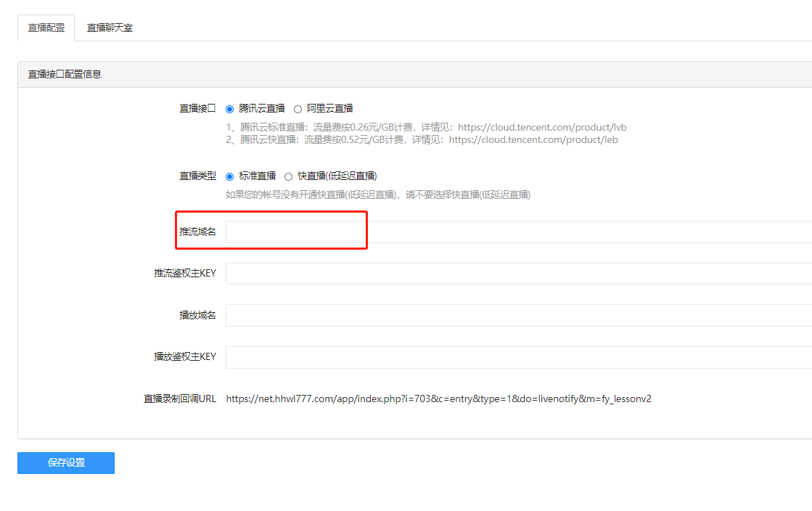Screen dimensions: 812x511
Task: Click the 直播类型 field label
Action: [x=197, y=176]
